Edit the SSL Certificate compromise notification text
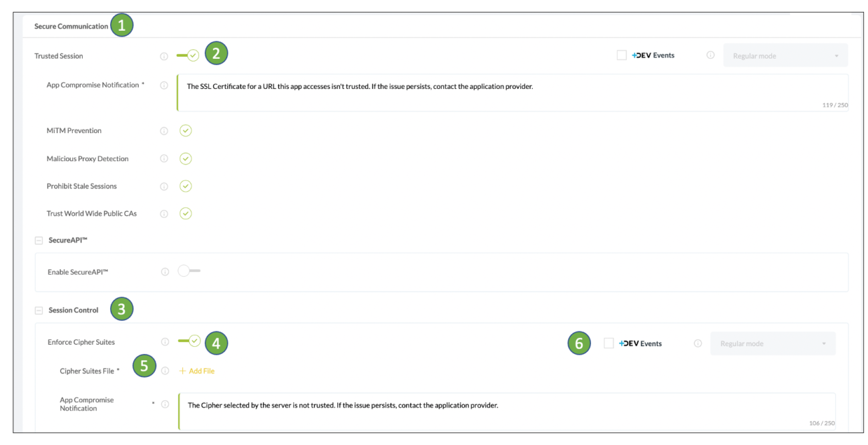 point(513,93)
